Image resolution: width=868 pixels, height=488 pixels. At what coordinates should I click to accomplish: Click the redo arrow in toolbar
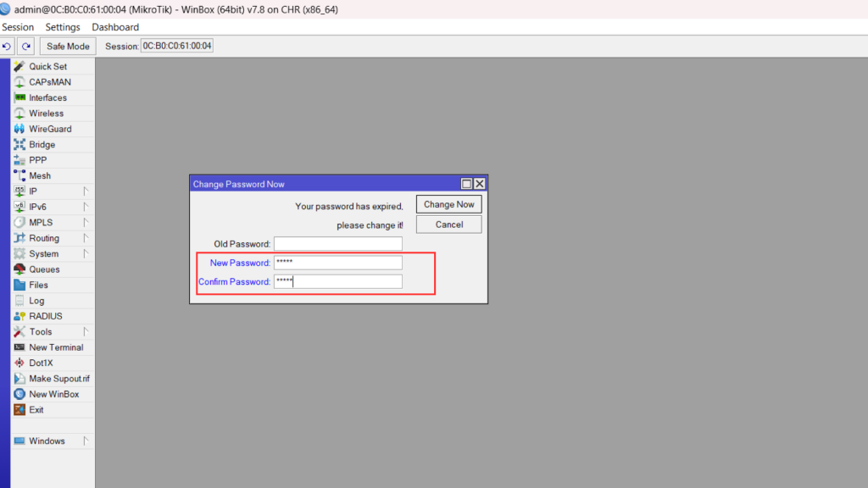coord(26,47)
